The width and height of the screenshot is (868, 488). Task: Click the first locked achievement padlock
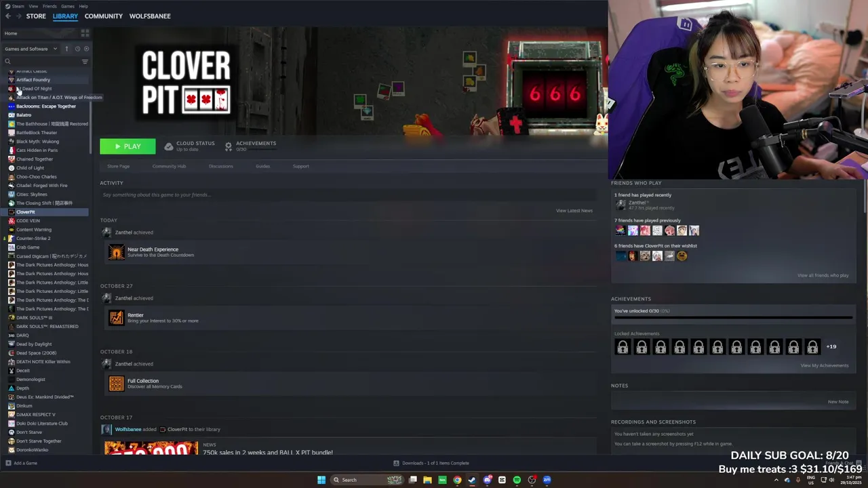(x=623, y=347)
